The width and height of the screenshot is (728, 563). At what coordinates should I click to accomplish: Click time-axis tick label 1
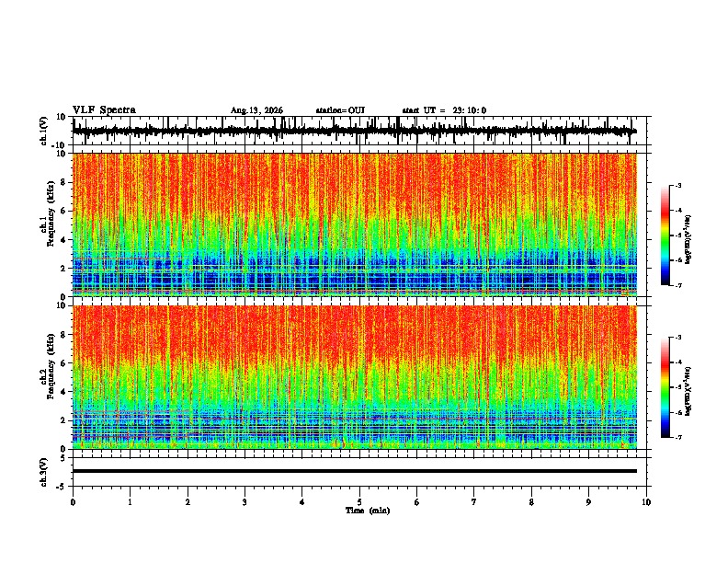click(x=130, y=502)
